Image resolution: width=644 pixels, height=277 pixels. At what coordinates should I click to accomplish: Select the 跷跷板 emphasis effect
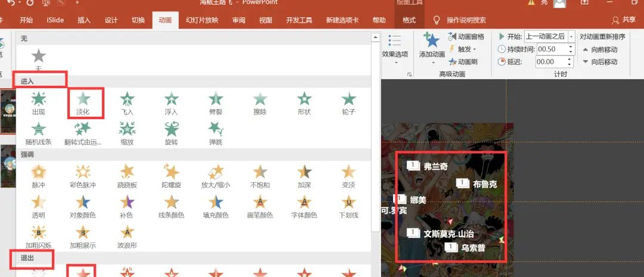(128, 176)
